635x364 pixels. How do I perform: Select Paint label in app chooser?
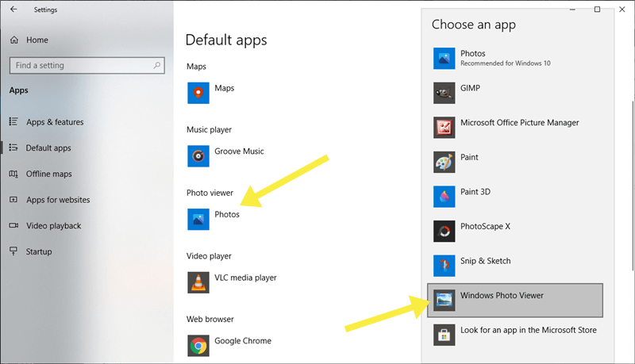click(469, 157)
